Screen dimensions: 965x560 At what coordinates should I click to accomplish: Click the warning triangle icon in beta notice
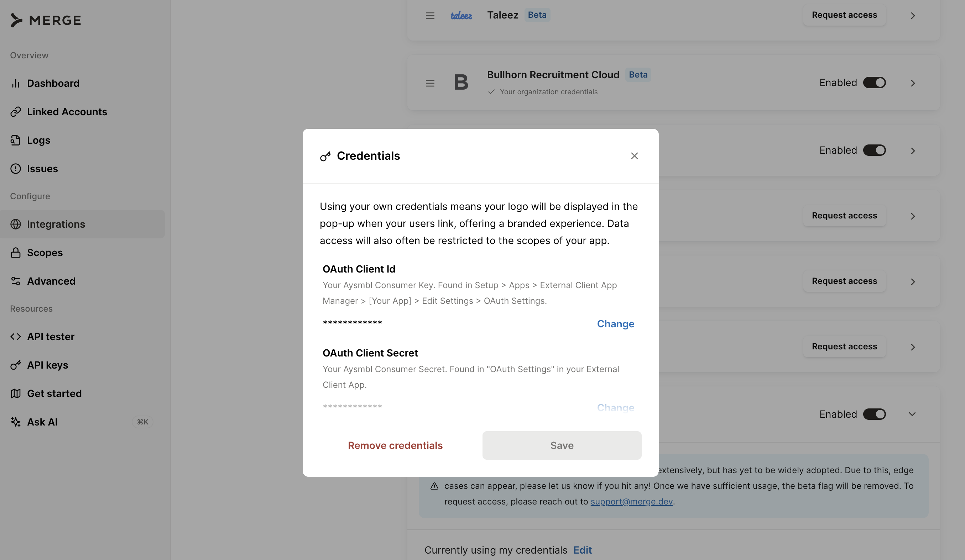coord(434,486)
